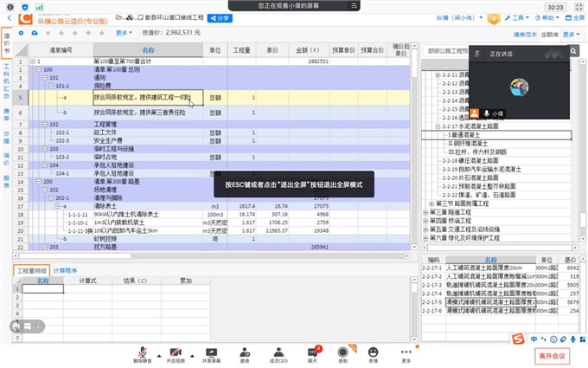The width and height of the screenshot is (588, 368).
Task: Select the 工料机汇总 sidebar tab
Action: point(6,81)
